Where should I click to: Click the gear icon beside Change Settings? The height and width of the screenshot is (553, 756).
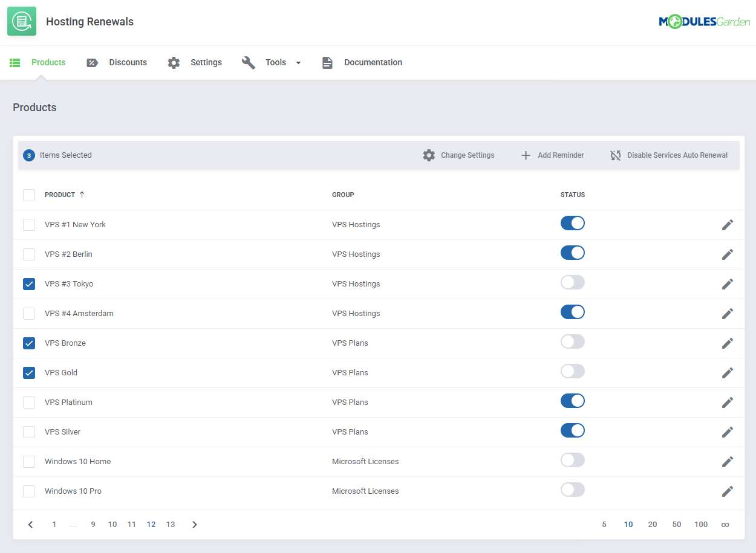[429, 155]
